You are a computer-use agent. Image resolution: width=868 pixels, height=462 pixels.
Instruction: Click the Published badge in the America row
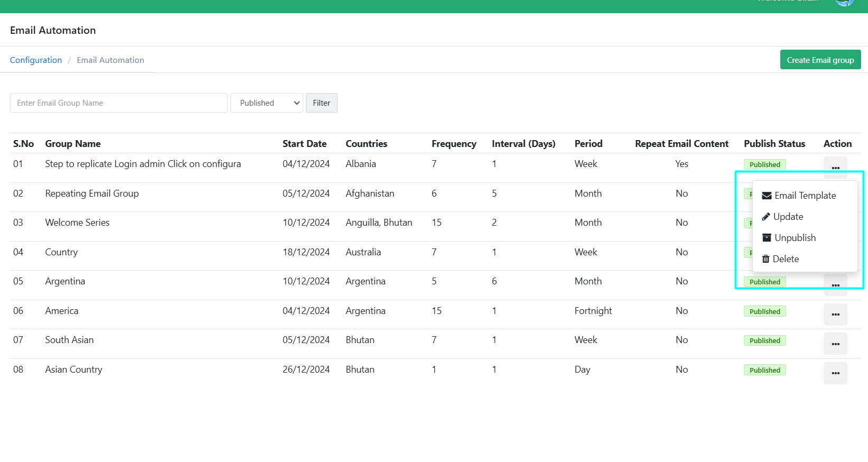764,311
